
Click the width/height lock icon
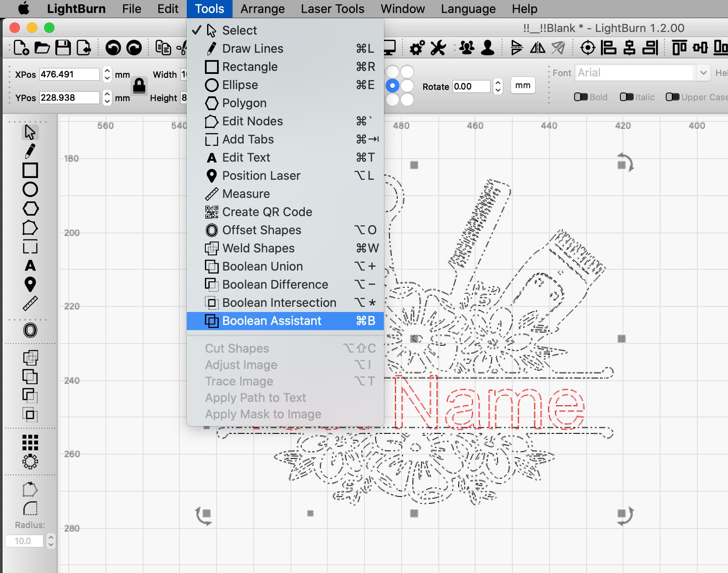coord(139,86)
